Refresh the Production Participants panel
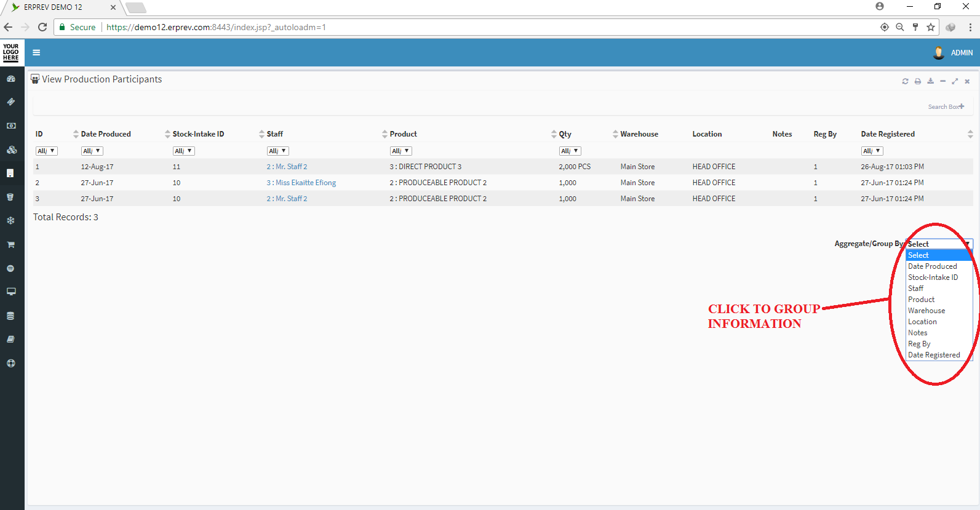 click(905, 81)
